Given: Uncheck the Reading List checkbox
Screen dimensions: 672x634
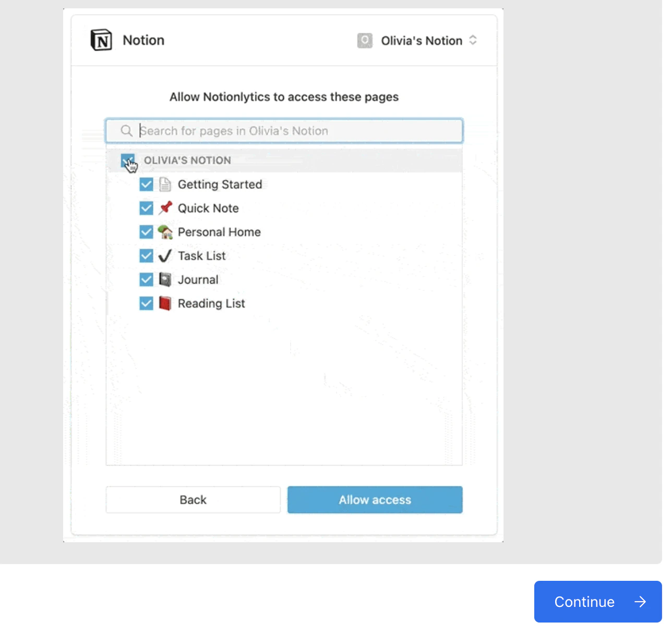Looking at the screenshot, I should point(146,303).
